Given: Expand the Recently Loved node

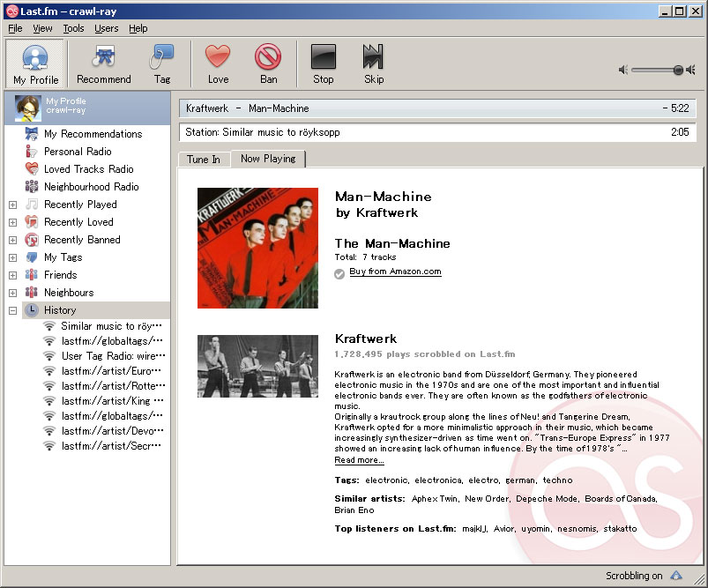Looking at the screenshot, I should tap(13, 222).
